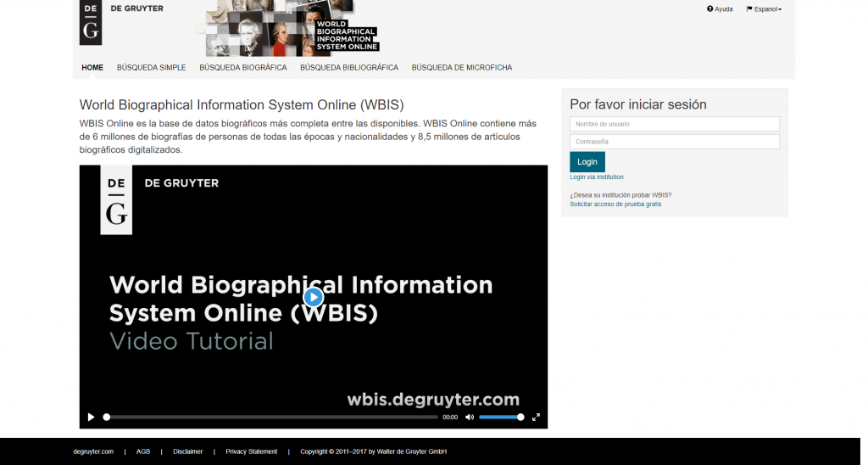Open the BÚSQUEDA BIOGRÁFICA tab

pos(243,68)
